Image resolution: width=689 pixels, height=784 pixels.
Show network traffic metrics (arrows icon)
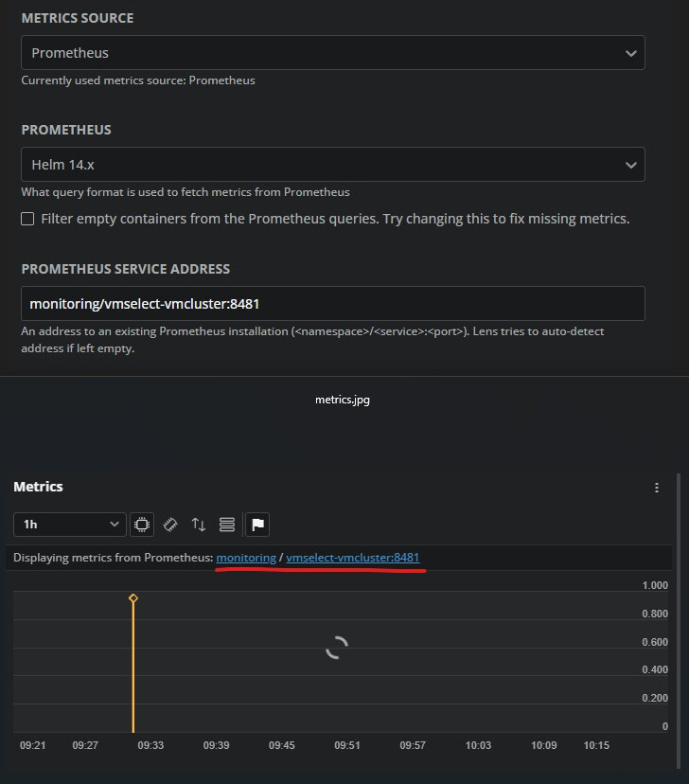coord(199,524)
